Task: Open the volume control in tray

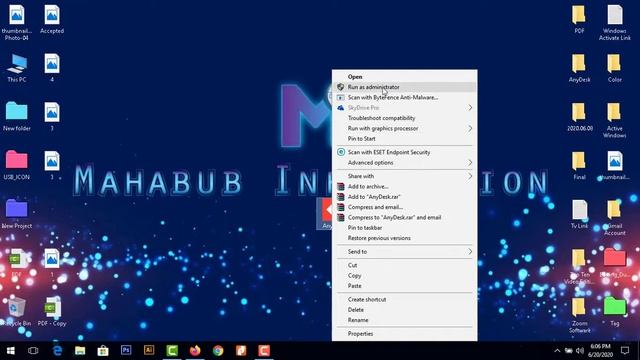Action: pos(580,350)
